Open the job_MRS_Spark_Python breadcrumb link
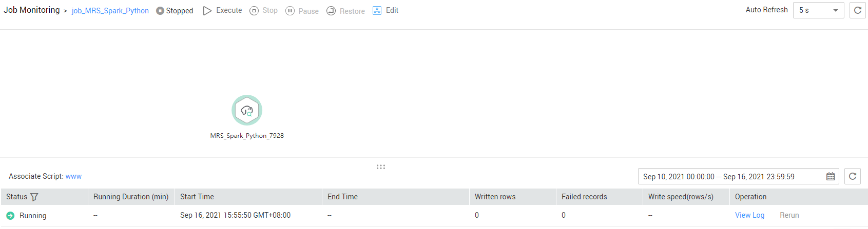The height and width of the screenshot is (229, 868). pos(110,11)
